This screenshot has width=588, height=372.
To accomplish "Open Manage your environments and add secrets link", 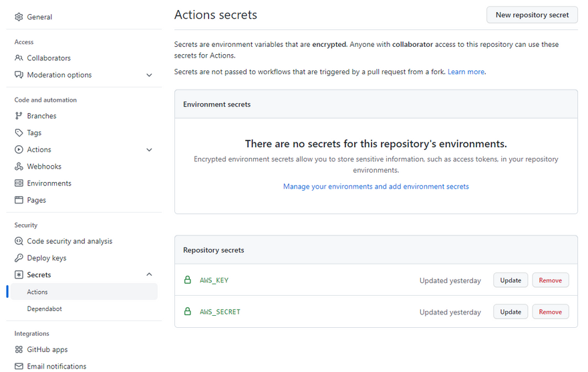I will pos(376,187).
